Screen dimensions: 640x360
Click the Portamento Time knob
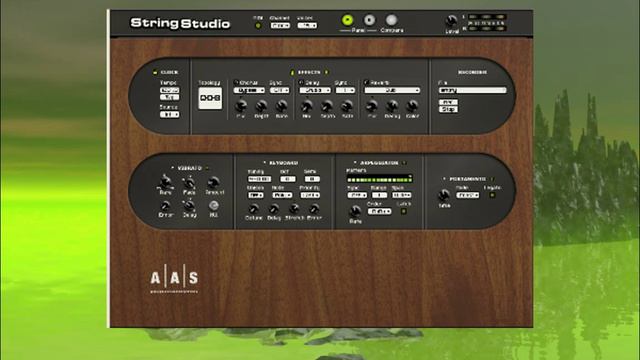point(444,195)
